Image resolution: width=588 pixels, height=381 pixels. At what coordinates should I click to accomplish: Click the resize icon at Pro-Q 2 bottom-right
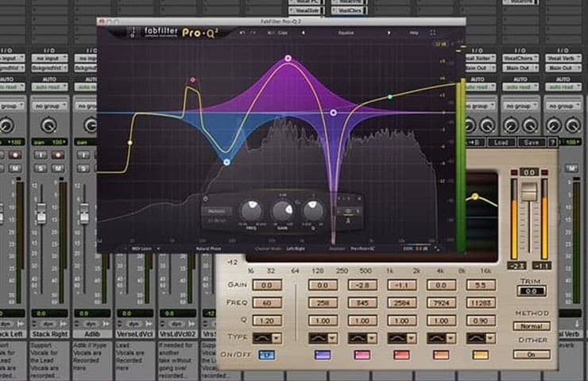click(437, 248)
